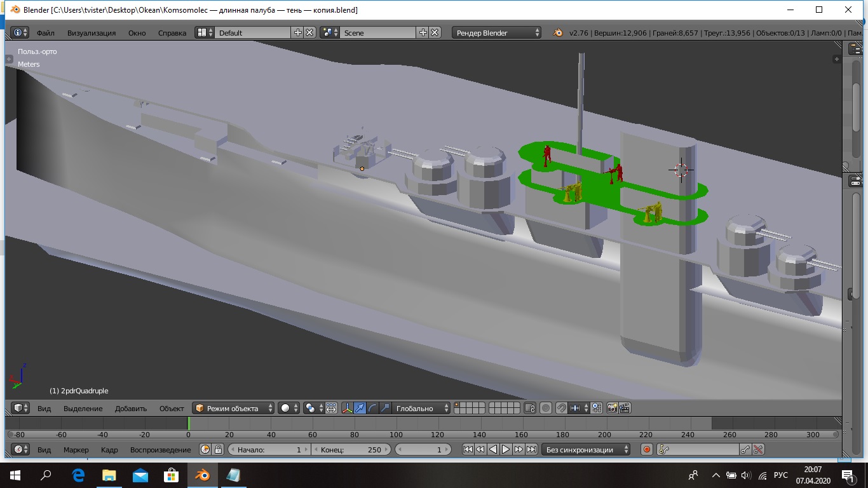Render OpenGL animation with clapperboard icon
The image size is (868, 488).
tap(625, 408)
